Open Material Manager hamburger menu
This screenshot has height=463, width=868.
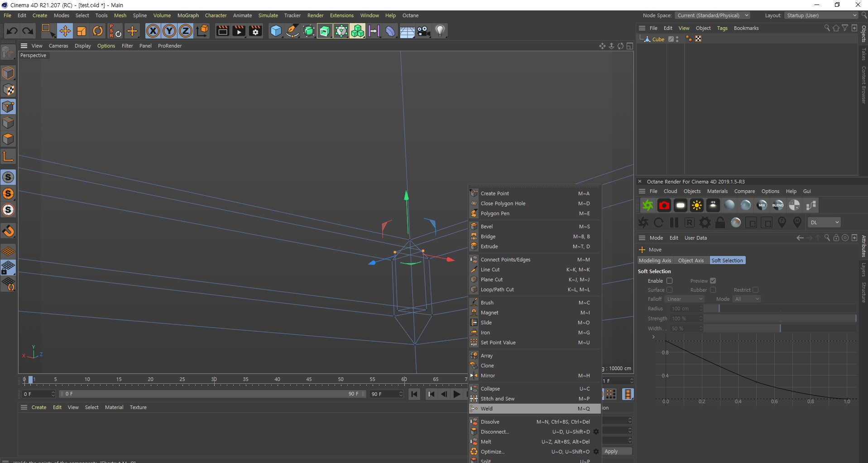click(24, 407)
